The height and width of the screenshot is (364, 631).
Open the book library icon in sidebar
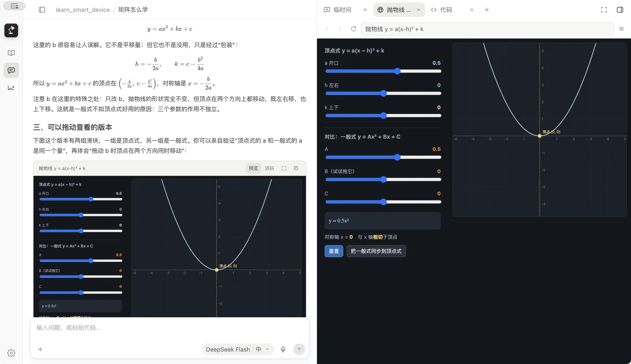coord(11,53)
